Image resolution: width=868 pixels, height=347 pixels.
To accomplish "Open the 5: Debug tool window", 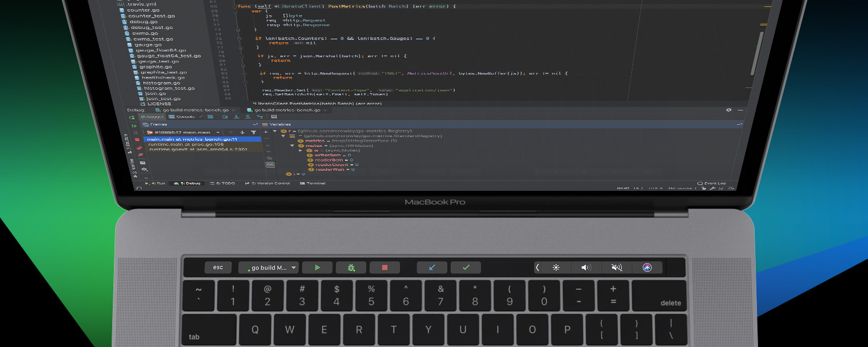I will click(x=187, y=183).
